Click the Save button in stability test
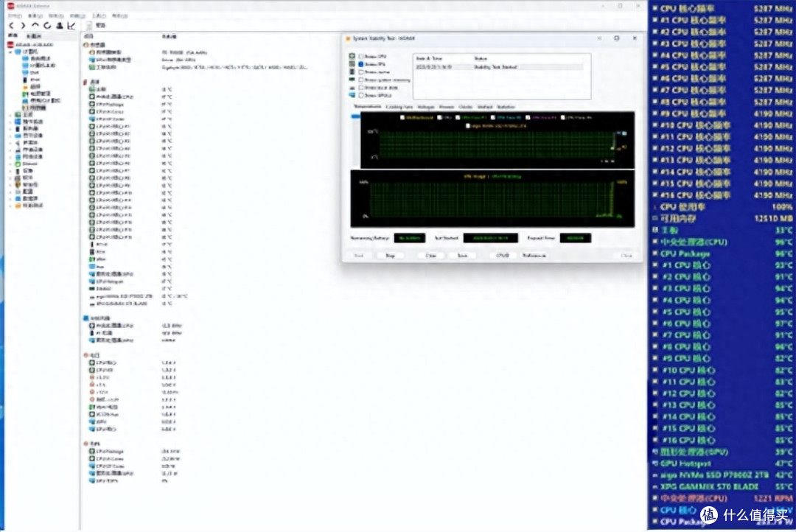 [462, 256]
